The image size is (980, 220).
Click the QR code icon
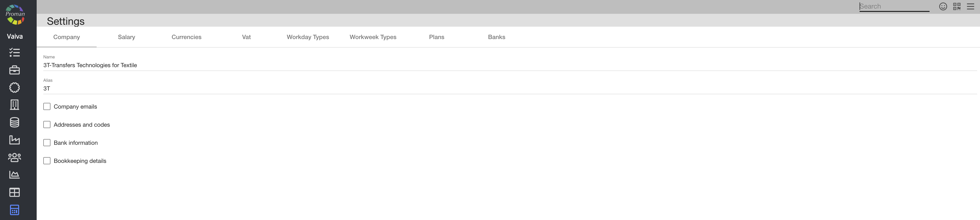tap(956, 6)
